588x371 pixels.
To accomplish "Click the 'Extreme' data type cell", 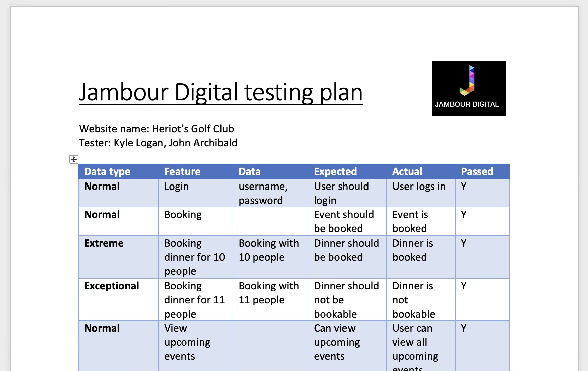I will [104, 243].
